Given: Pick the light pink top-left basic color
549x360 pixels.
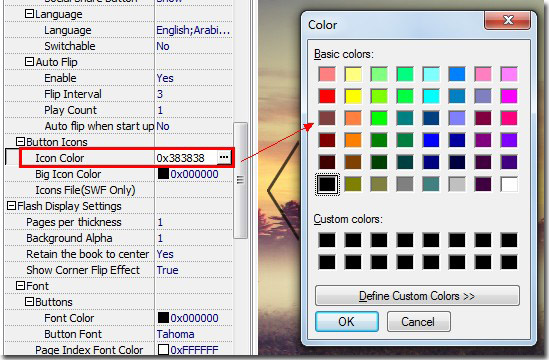Looking at the screenshot, I should point(327,74).
